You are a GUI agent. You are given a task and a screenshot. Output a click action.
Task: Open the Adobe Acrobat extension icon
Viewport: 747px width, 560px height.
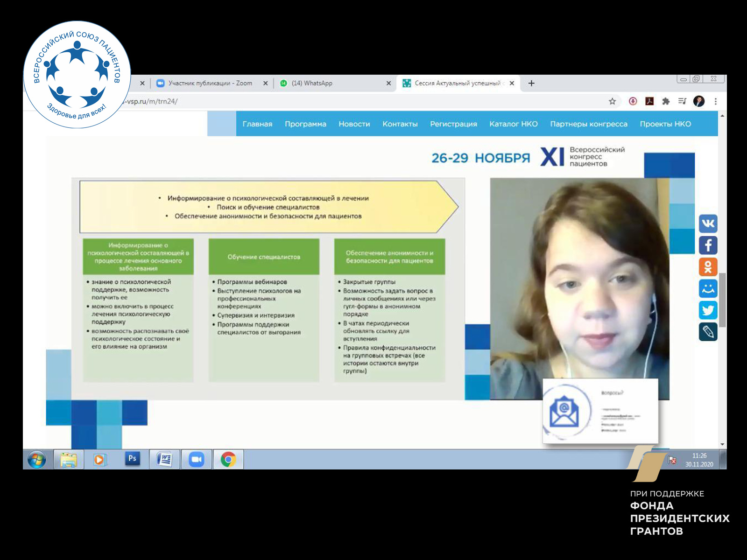[649, 101]
